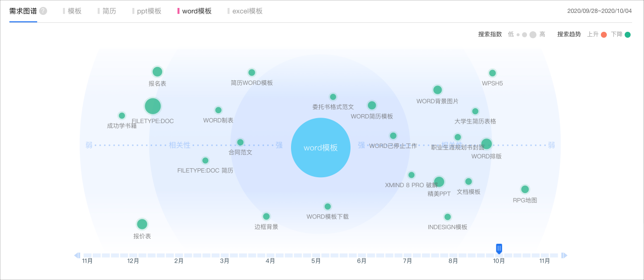Open the ppt模板 keyword tab
This screenshot has height=280, width=644.
click(147, 11)
